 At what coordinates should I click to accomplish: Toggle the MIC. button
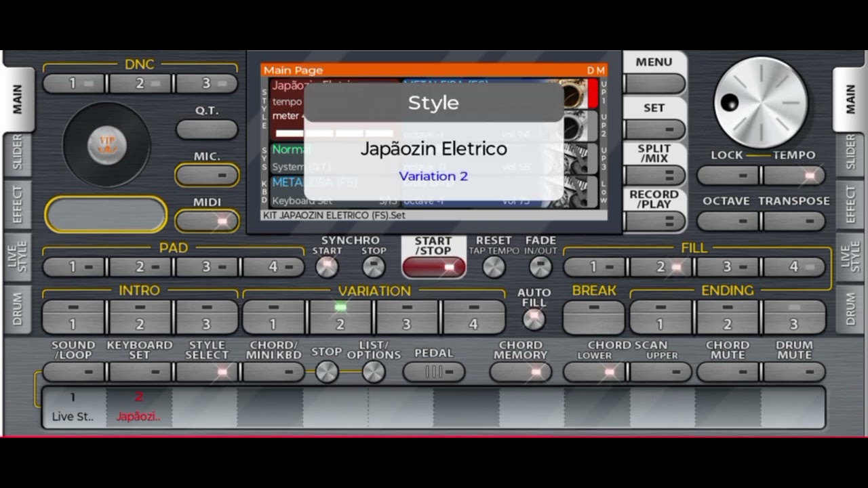[x=207, y=175]
